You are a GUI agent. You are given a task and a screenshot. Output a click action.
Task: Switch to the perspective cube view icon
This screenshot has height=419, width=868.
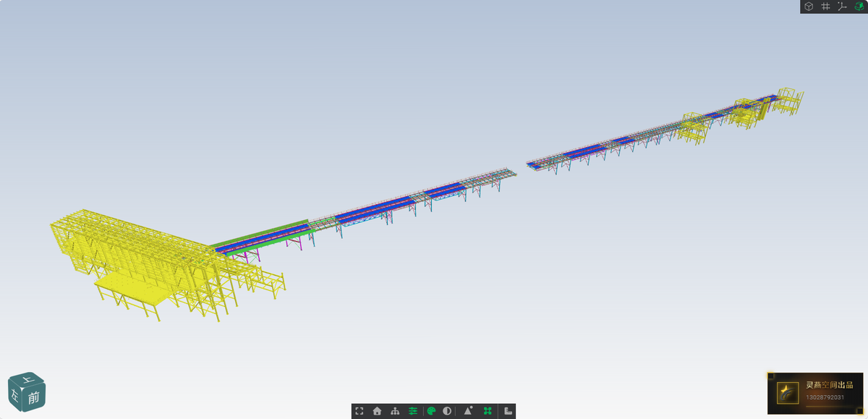pyautogui.click(x=809, y=7)
